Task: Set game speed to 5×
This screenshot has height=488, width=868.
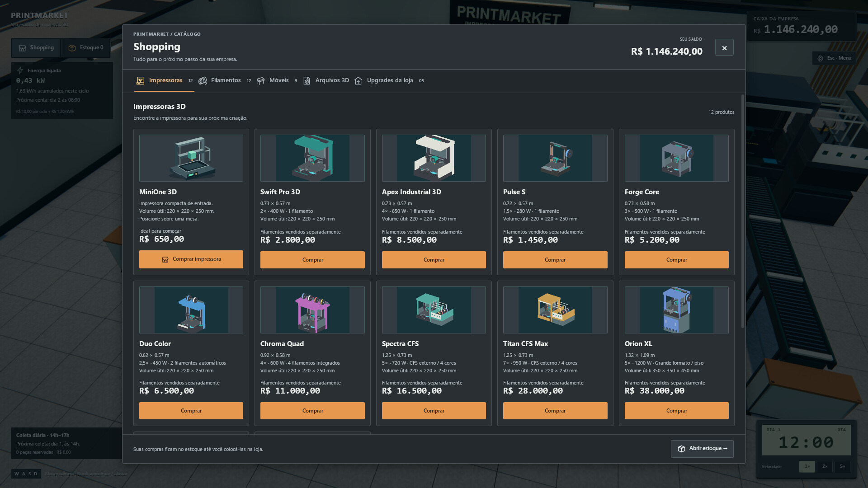Action: point(842,466)
